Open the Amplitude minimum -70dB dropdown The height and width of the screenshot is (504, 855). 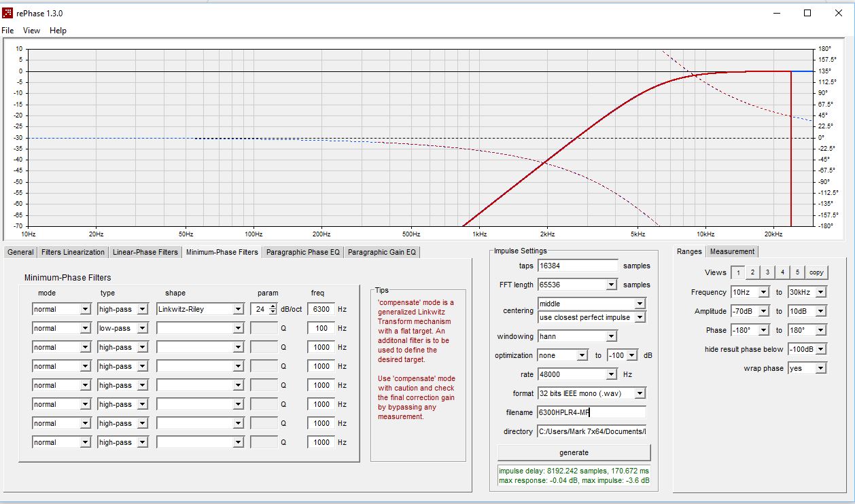[751, 311]
